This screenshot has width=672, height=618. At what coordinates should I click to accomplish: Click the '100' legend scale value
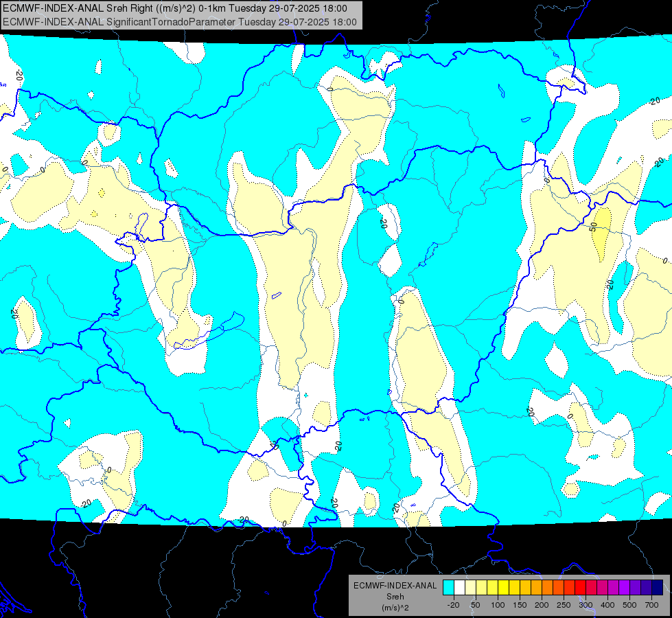coord(498,605)
